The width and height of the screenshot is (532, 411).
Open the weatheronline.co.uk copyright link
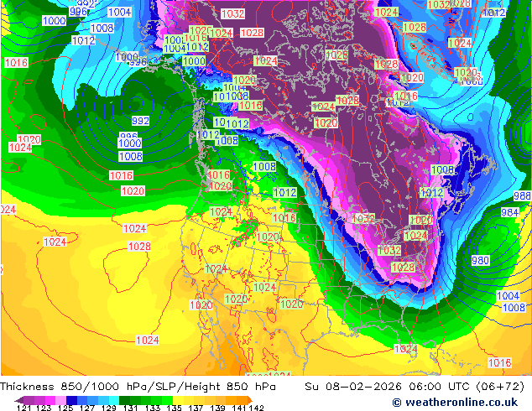click(455, 403)
